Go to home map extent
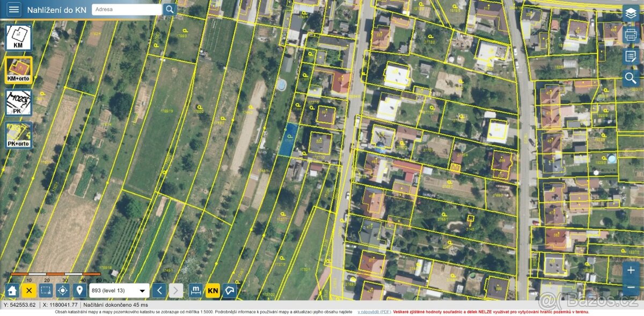644x316 pixels. [12, 291]
